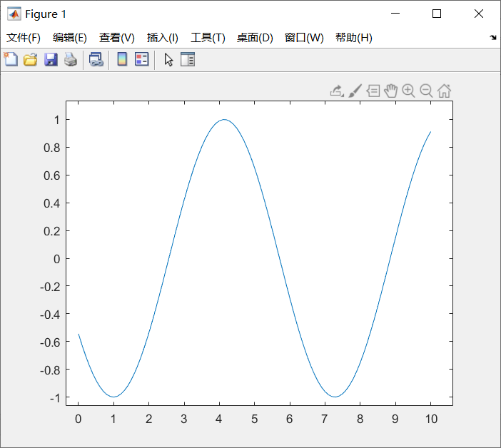This screenshot has height=448, width=501.
Task: Click the curve minimum near x=7
Action: click(x=335, y=397)
